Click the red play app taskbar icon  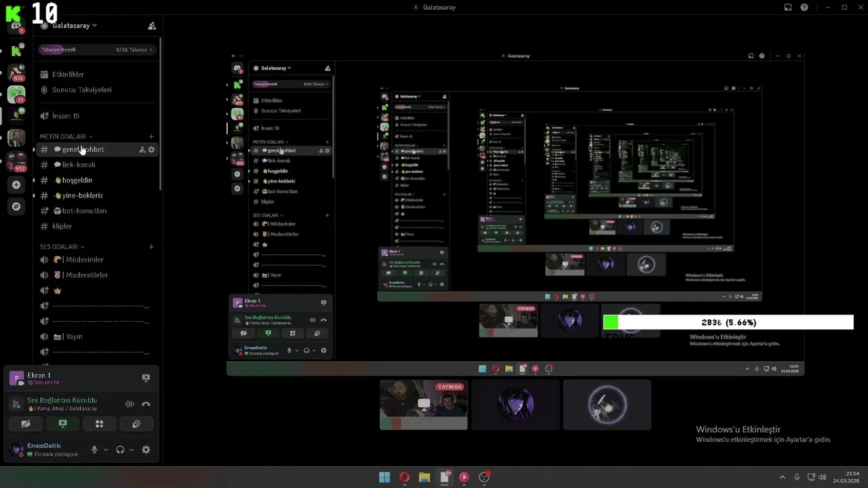coord(464,477)
